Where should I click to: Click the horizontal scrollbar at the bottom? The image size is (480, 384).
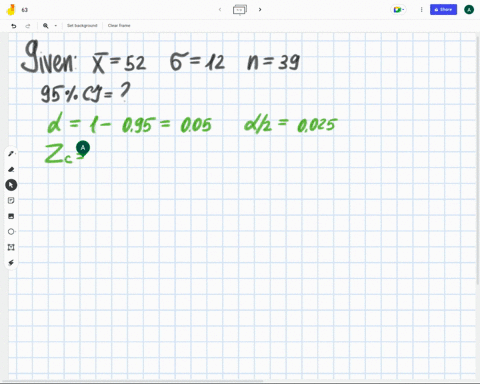[132, 381]
